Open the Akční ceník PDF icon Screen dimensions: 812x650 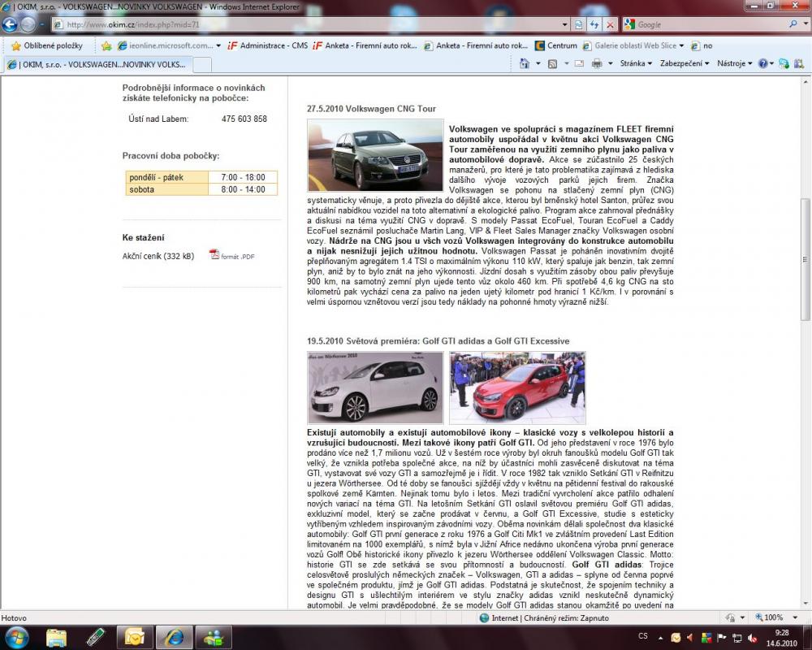[214, 254]
